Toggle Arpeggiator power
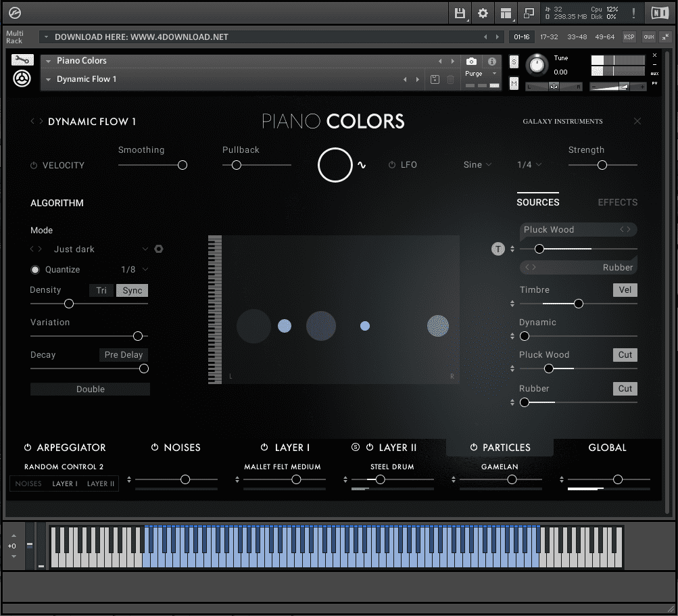This screenshot has height=616, width=678. tap(28, 447)
